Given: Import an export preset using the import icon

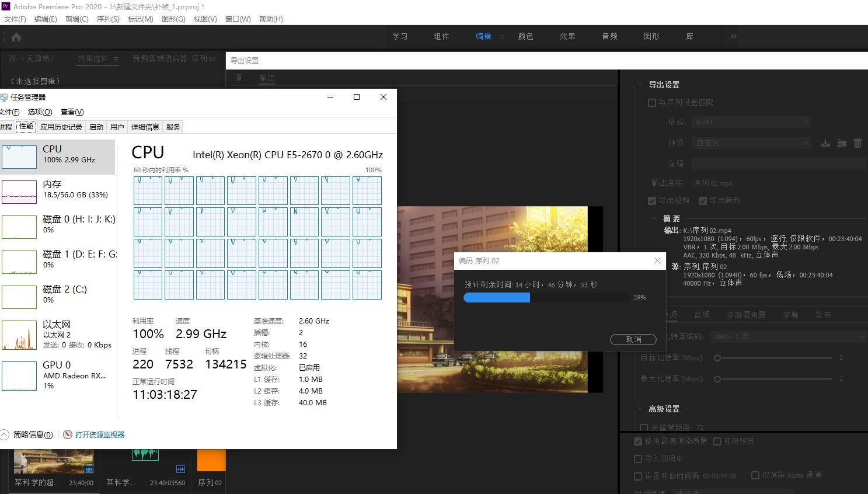Looking at the screenshot, I should pos(842,143).
